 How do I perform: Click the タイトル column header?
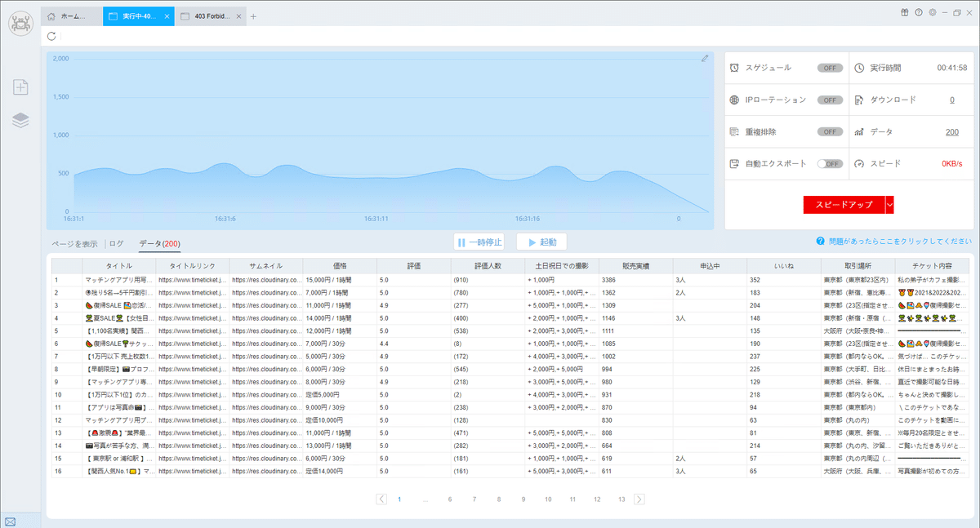[118, 266]
